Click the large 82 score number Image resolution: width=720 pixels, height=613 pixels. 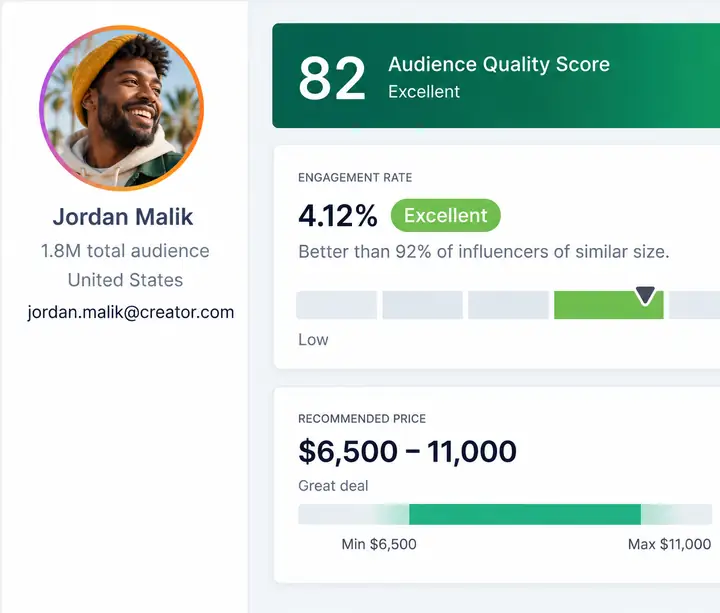[332, 78]
